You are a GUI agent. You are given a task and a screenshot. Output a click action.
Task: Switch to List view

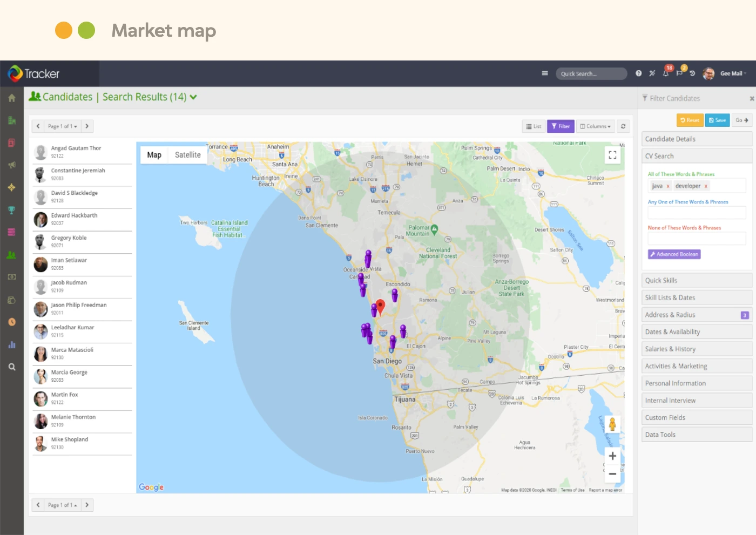click(x=534, y=126)
